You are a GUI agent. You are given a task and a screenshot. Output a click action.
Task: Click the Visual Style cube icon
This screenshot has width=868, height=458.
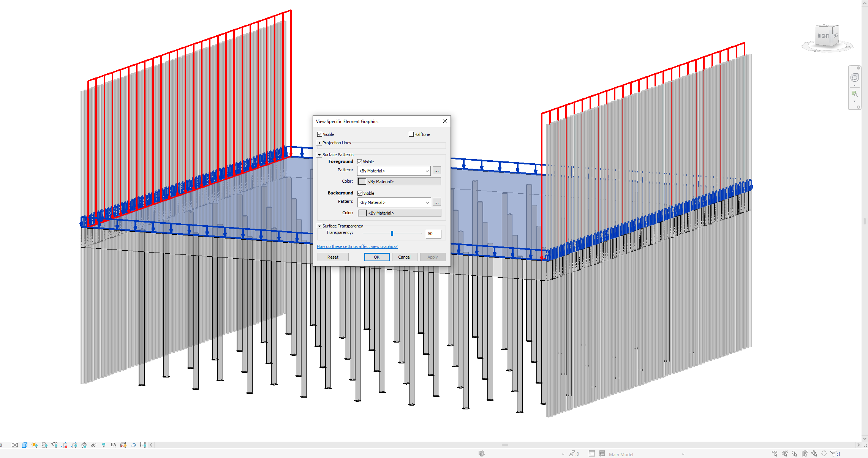click(24, 445)
